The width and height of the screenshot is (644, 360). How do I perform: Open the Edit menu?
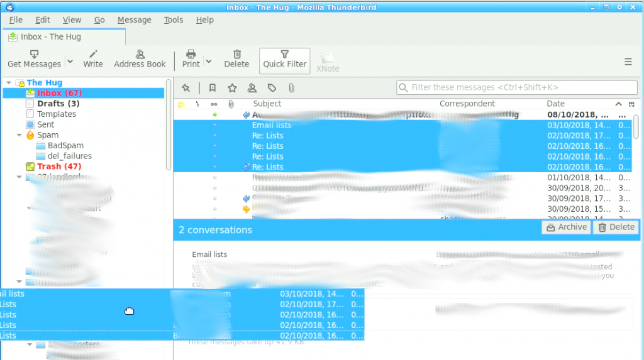pyautogui.click(x=42, y=19)
